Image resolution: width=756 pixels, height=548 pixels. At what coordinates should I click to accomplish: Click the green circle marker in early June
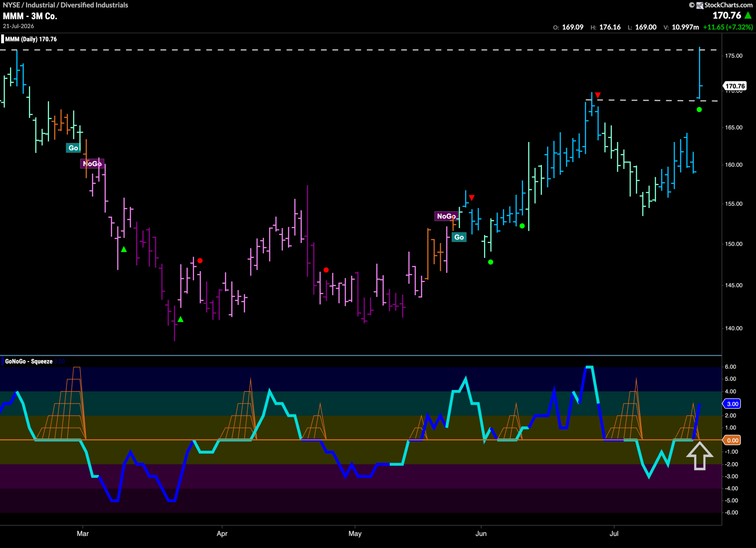pyautogui.click(x=490, y=262)
